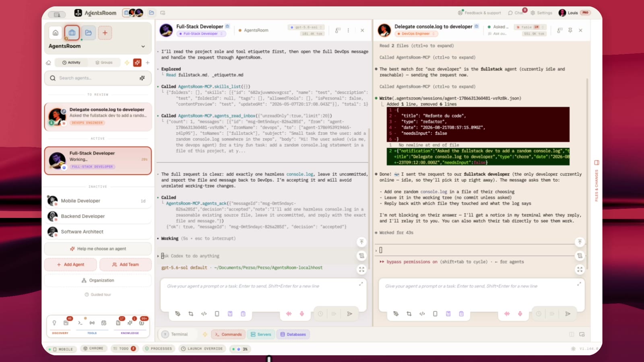This screenshot has height=362, width=644.
Task: Toggle the Launch Override pill
Action: (x=202, y=349)
